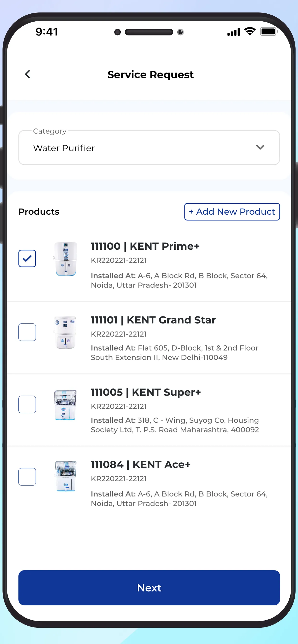Select the KENT Grand Star checkbox
The width and height of the screenshot is (298, 644).
[x=27, y=332]
